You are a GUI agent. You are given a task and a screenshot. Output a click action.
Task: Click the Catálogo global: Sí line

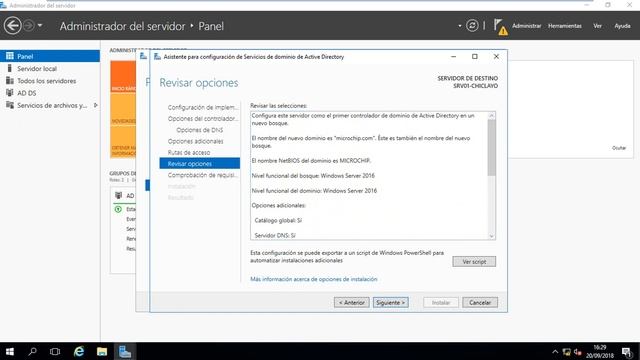278,220
